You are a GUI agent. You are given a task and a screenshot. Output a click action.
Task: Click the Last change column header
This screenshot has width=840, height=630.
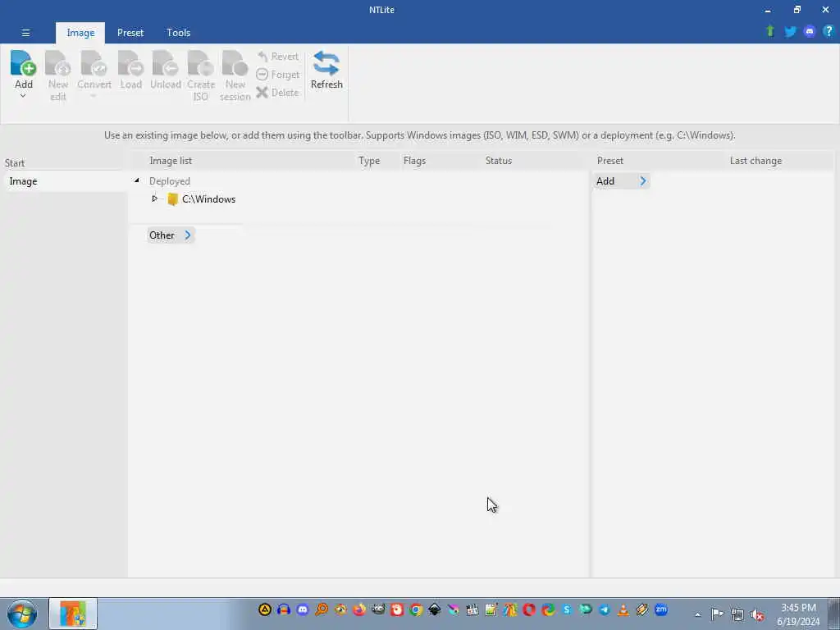pyautogui.click(x=756, y=161)
